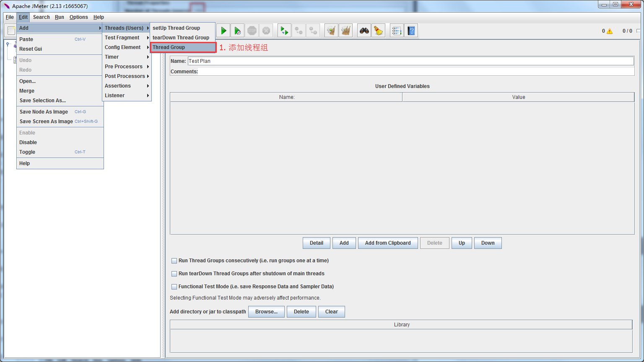Click the yellow broom Reset Search icon
This screenshot has width=644, height=362.
click(x=378, y=31)
